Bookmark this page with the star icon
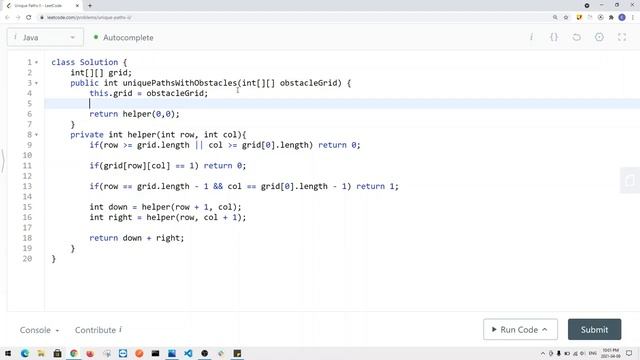 (566, 18)
